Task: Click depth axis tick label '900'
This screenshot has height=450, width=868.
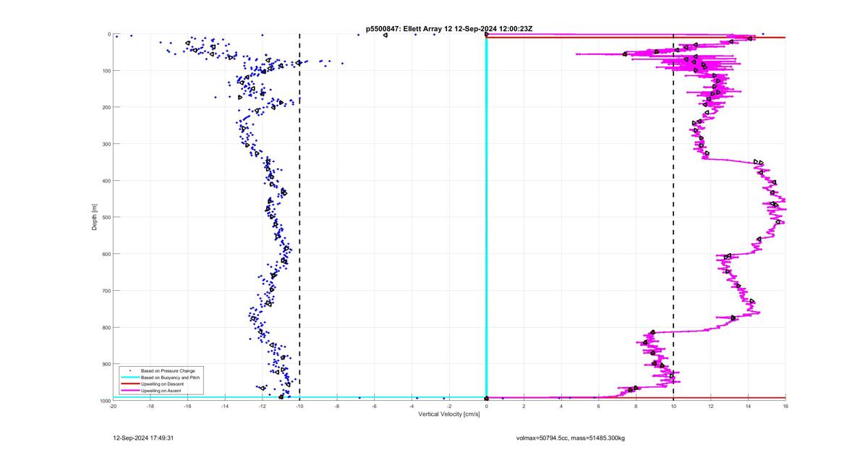Action: (x=106, y=364)
